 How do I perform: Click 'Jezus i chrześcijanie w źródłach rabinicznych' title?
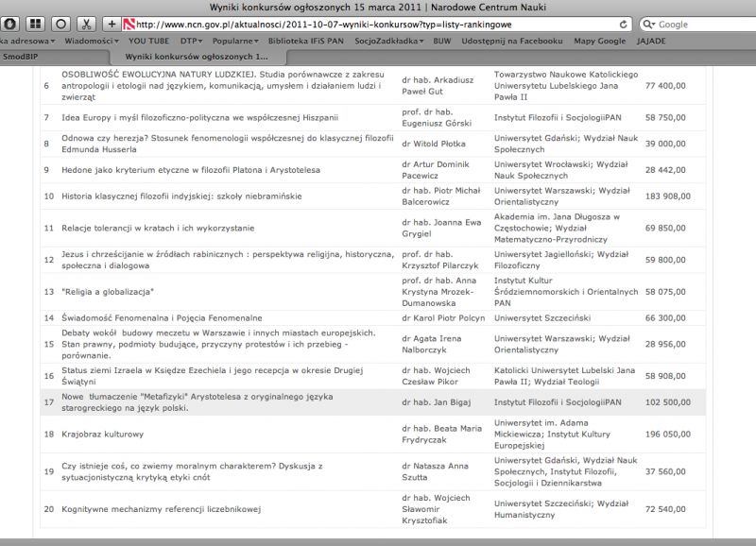point(228,260)
